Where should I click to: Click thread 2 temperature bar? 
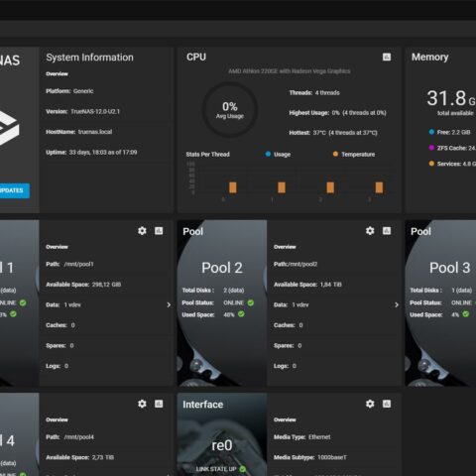(330, 187)
